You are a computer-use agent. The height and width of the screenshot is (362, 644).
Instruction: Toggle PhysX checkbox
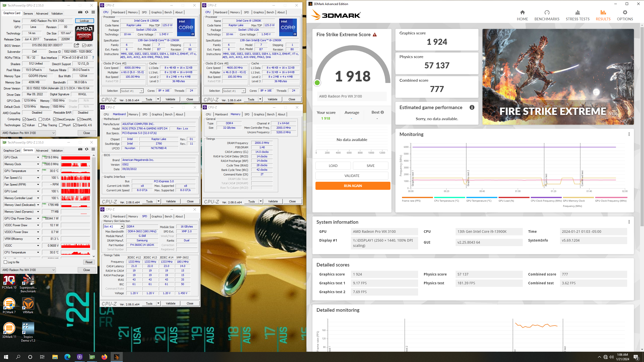[61, 125]
